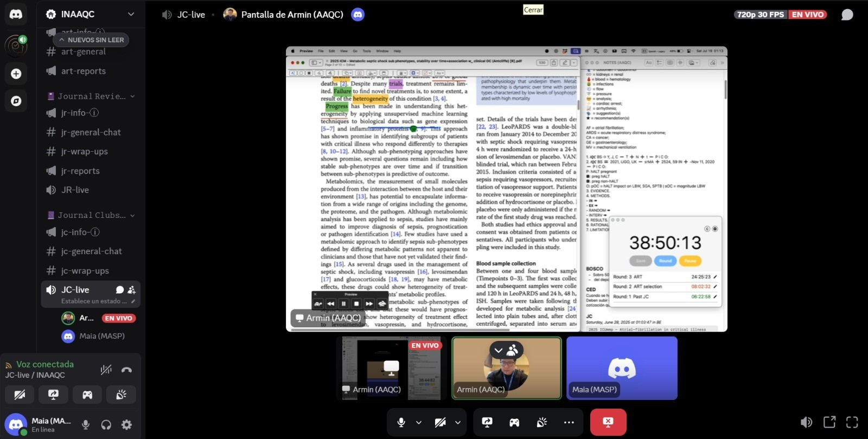The image size is (868, 439).
Task: Open the chat bubble icon at top right
Action: [847, 15]
